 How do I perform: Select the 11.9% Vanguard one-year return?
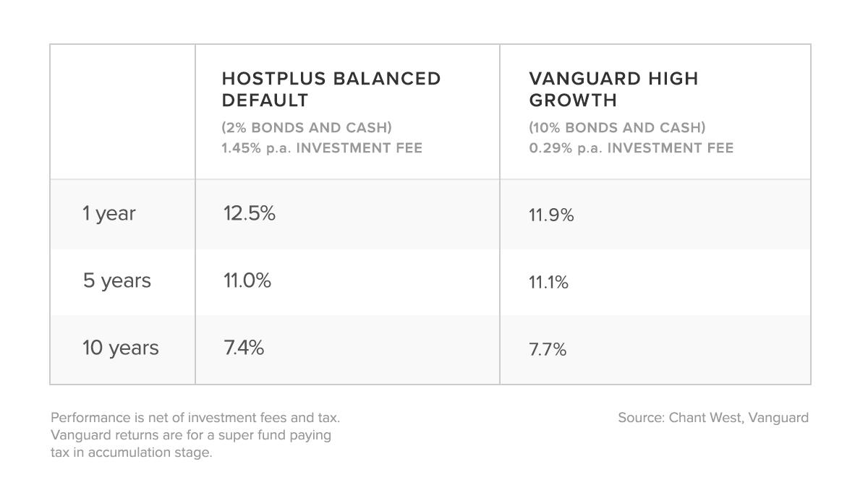click(x=551, y=215)
